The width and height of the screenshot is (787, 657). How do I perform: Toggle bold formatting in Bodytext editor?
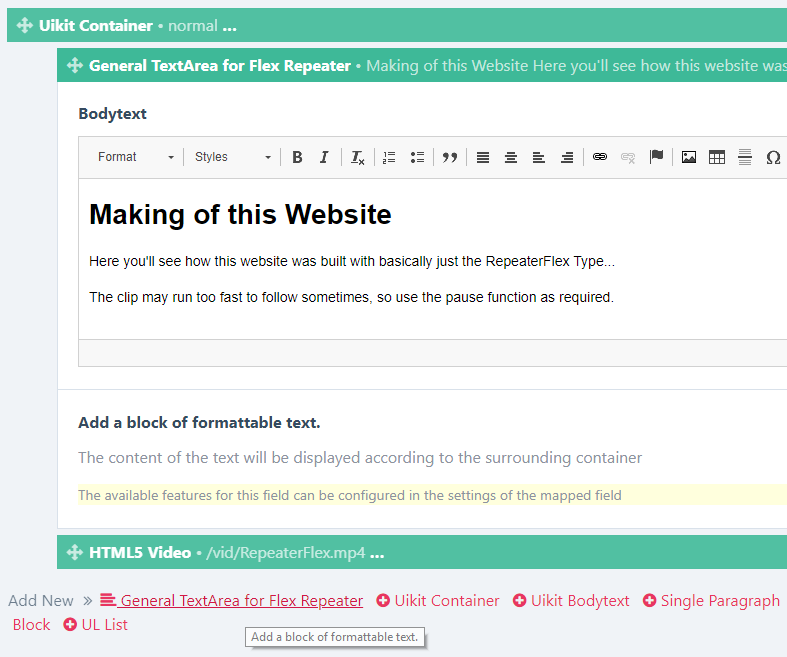[x=297, y=157]
